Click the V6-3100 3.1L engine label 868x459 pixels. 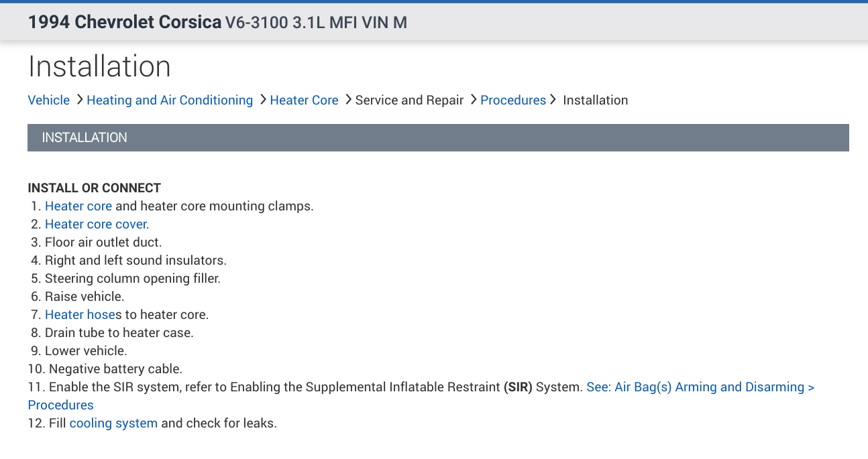tap(316, 23)
